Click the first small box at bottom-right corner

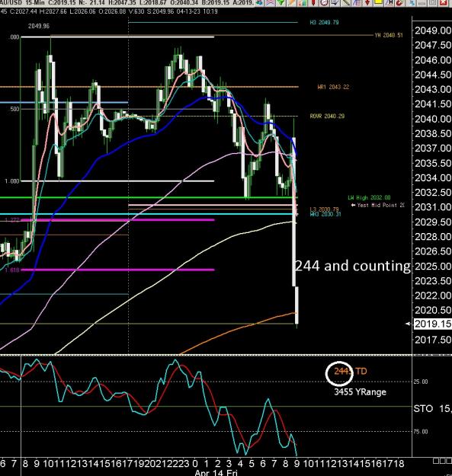[435, 461]
